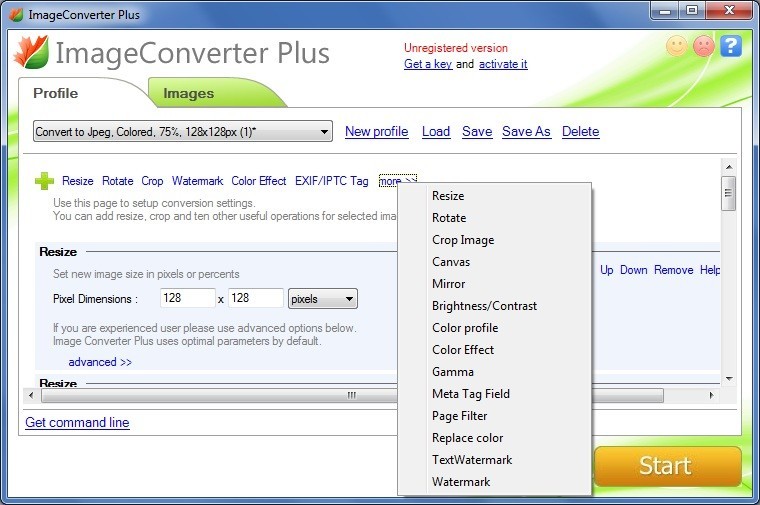Choose Rotate from the popup menu
Image resolution: width=760 pixels, height=505 pixels.
click(x=494, y=218)
